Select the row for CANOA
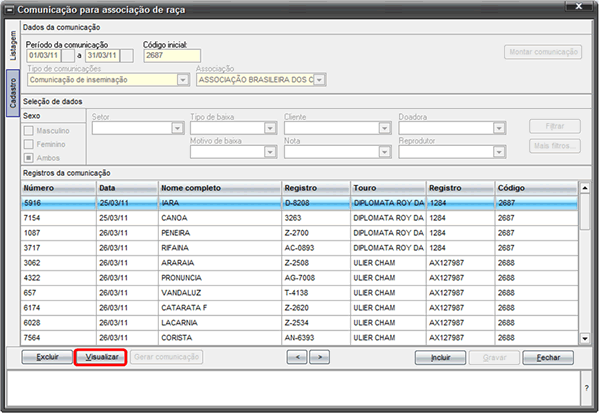 [300, 218]
